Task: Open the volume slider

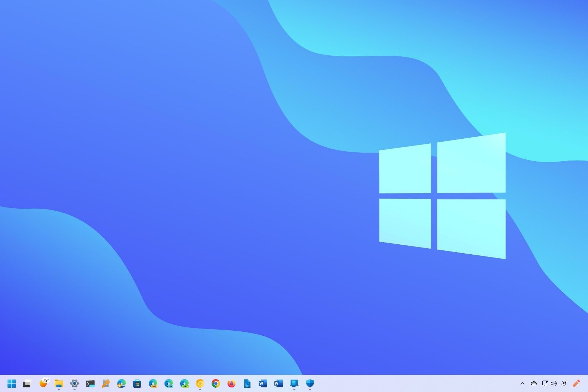Action: 554,383
